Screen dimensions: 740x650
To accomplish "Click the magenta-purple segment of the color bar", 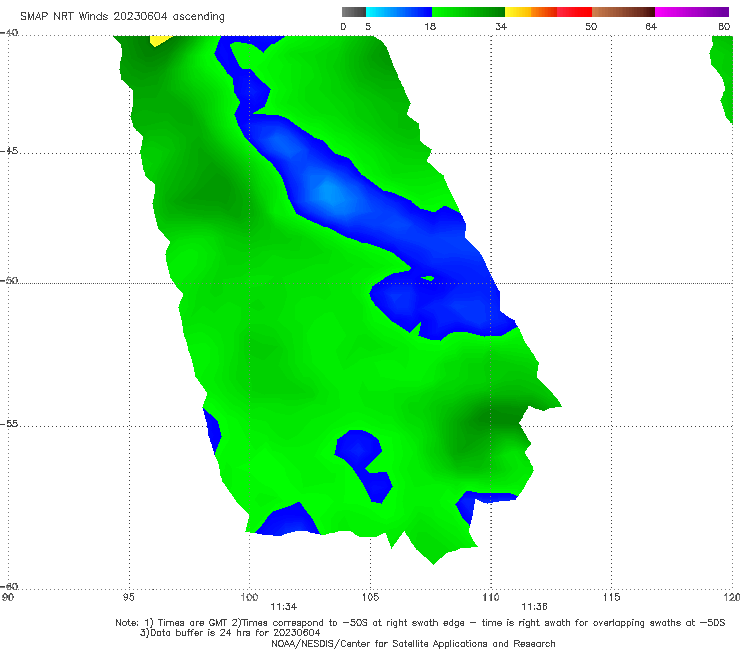I will pyautogui.click(x=692, y=12).
